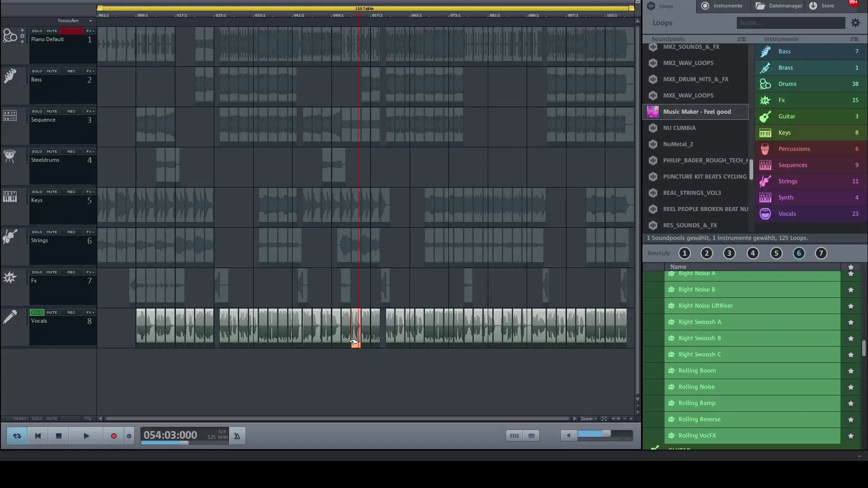Viewport: 868px width, 488px height.
Task: Open playback settings gear next to record button
Action: [x=129, y=436]
